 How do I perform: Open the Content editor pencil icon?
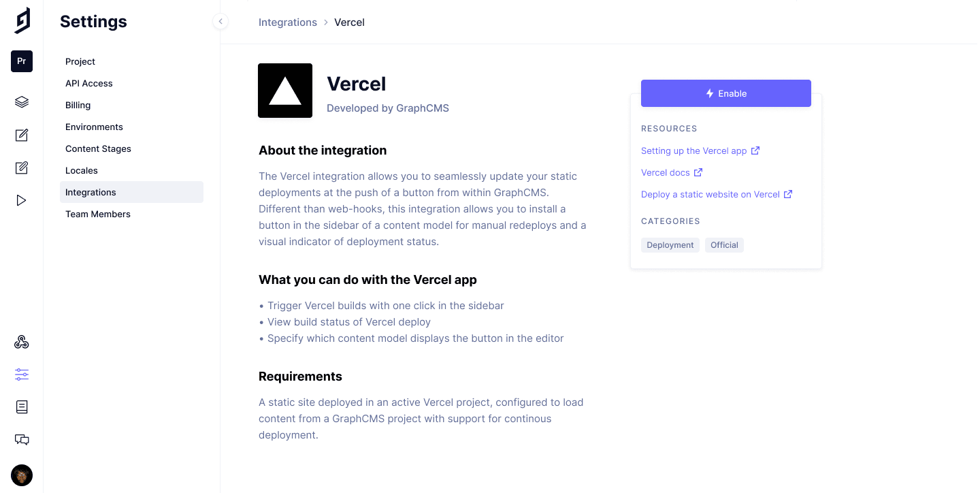pos(22,135)
